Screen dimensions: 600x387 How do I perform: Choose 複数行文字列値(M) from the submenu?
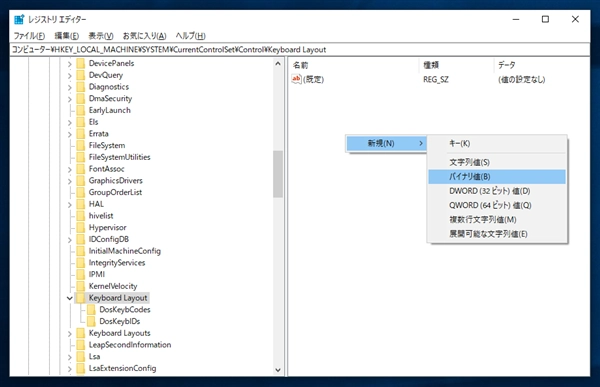[497, 220]
